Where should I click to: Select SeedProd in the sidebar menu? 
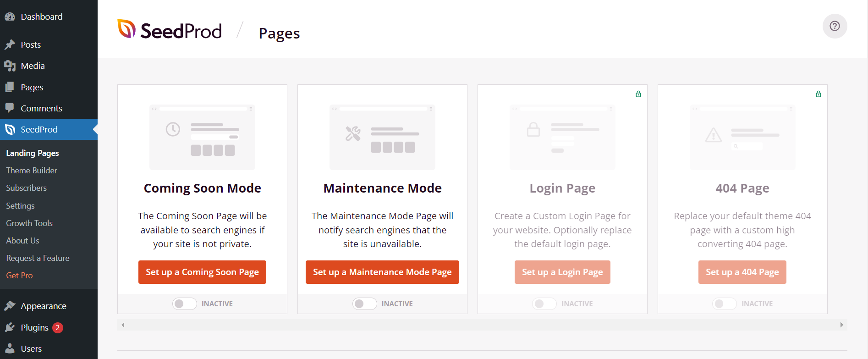(49, 130)
